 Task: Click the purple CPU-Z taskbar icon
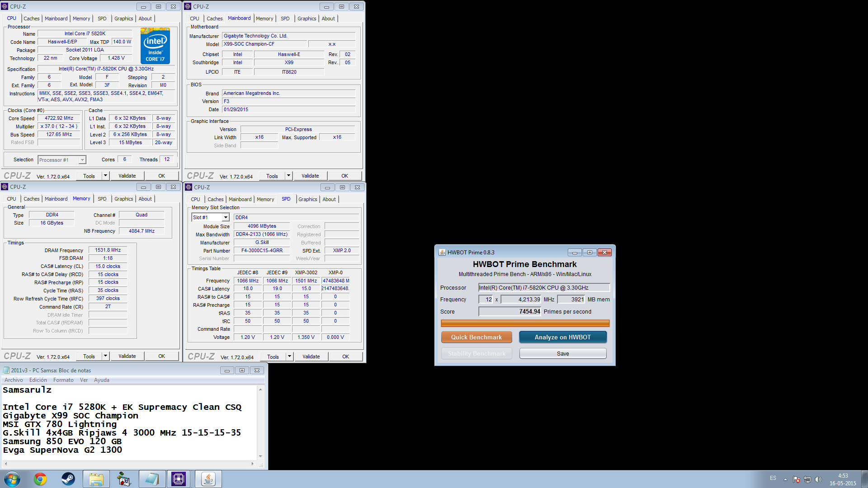tap(179, 479)
